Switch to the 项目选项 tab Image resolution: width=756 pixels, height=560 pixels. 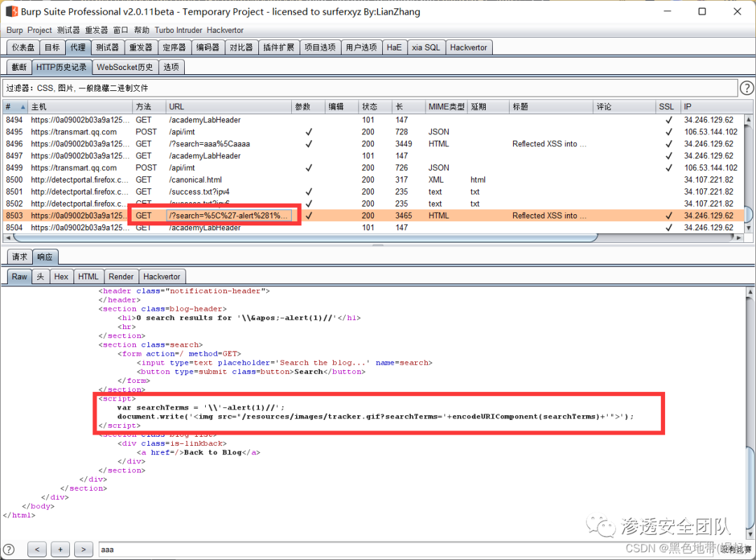pyautogui.click(x=320, y=48)
